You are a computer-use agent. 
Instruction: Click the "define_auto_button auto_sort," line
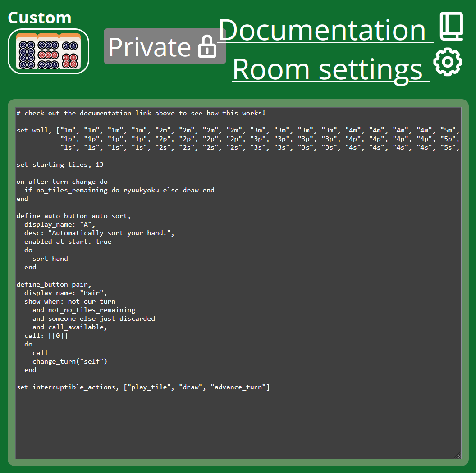pos(73,216)
